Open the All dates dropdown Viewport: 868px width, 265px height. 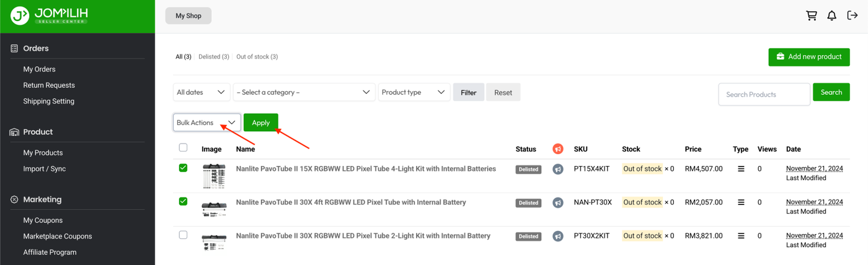[x=201, y=92]
